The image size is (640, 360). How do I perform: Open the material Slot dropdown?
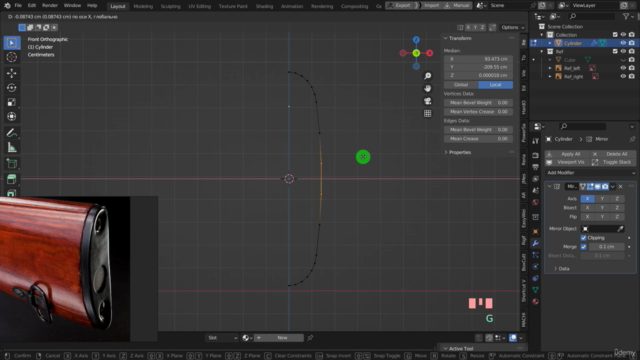(x=222, y=338)
